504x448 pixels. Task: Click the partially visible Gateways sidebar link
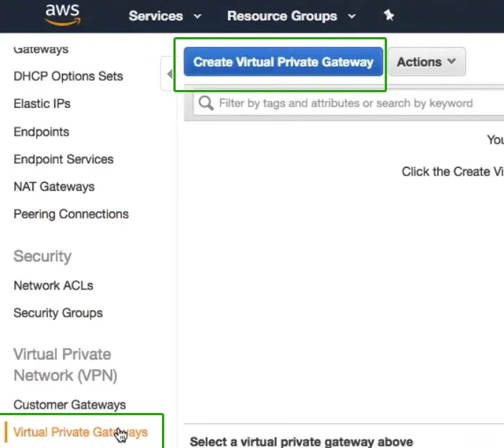[41, 49]
